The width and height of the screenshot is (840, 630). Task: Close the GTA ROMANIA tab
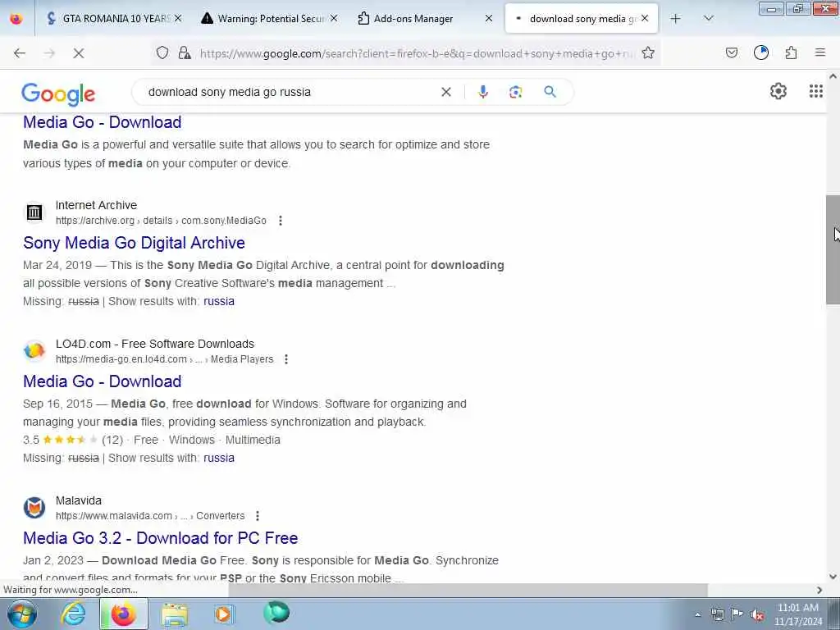[x=178, y=19]
